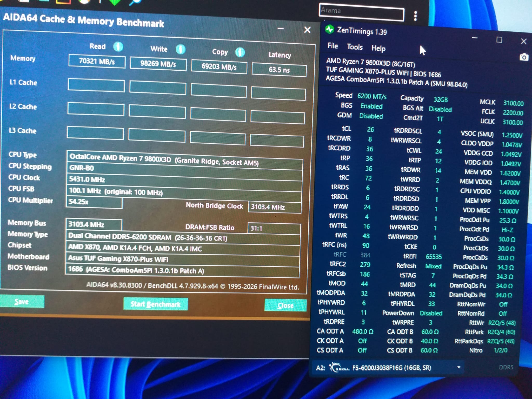Select the Memory Read 70321 MB/s box
Image resolution: width=532 pixels, height=399 pixels.
tap(97, 61)
